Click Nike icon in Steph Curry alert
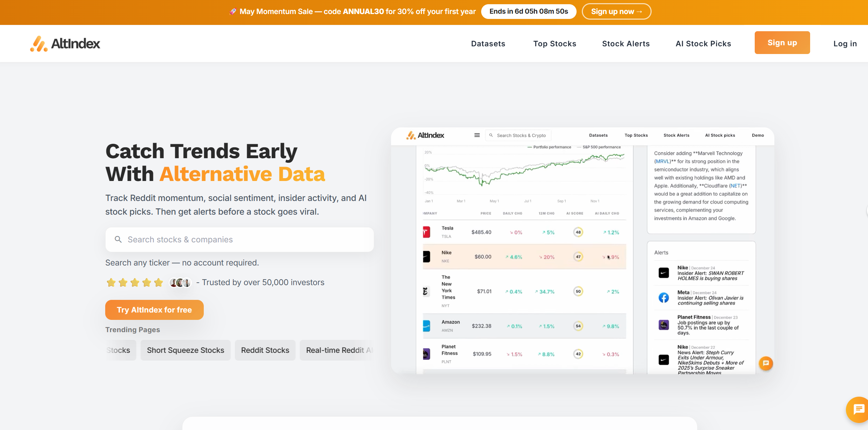This screenshot has height=430, width=868. tap(664, 360)
